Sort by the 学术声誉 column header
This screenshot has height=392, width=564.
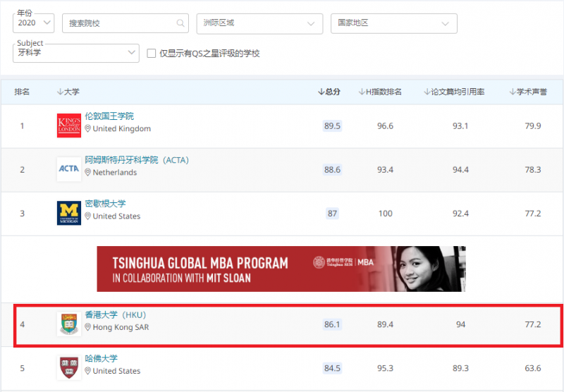[528, 92]
